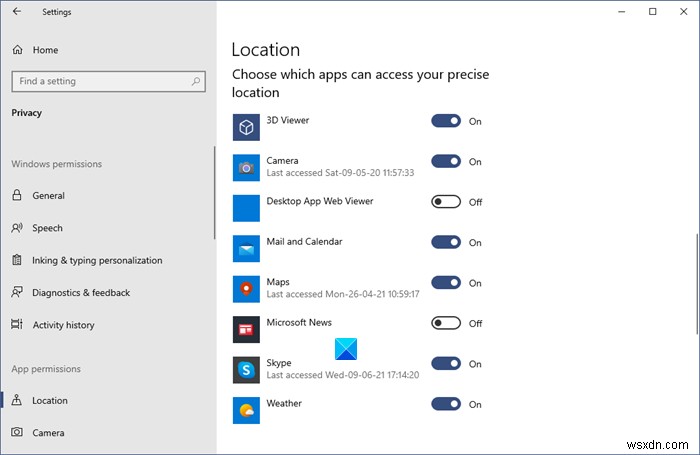
Task: Switch off Maps location toggle
Action: (x=446, y=283)
